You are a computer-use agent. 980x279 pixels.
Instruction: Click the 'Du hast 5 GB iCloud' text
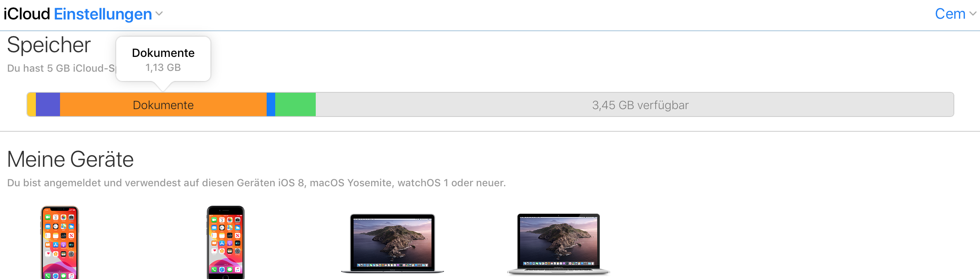62,68
